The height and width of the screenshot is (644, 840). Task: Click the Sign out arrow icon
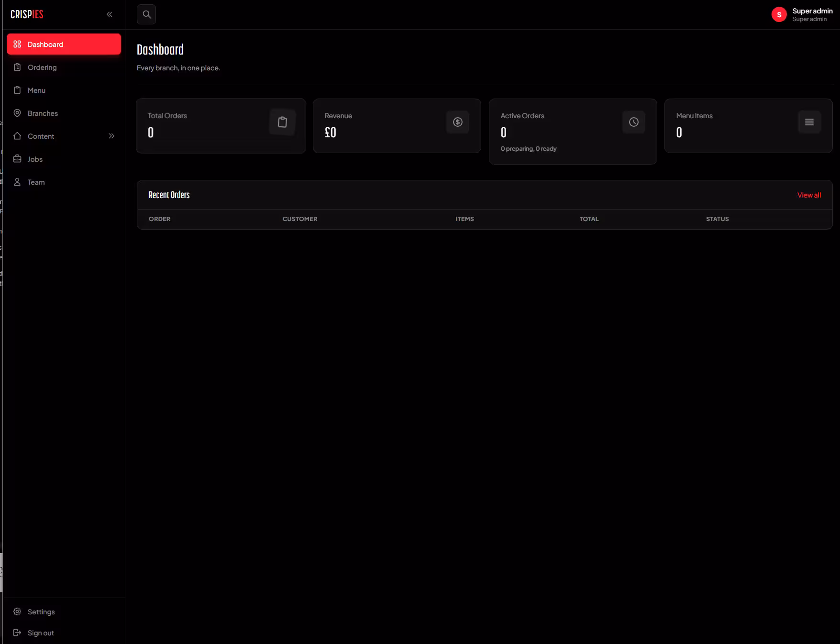tap(17, 633)
